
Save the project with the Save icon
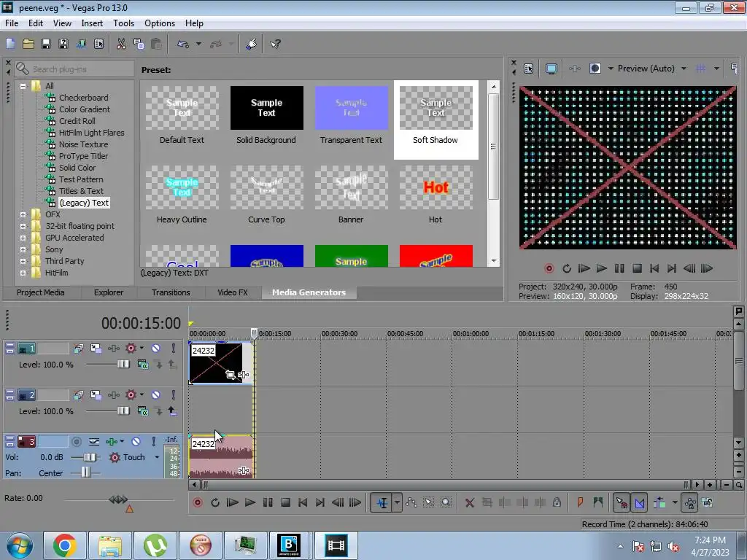tap(46, 44)
